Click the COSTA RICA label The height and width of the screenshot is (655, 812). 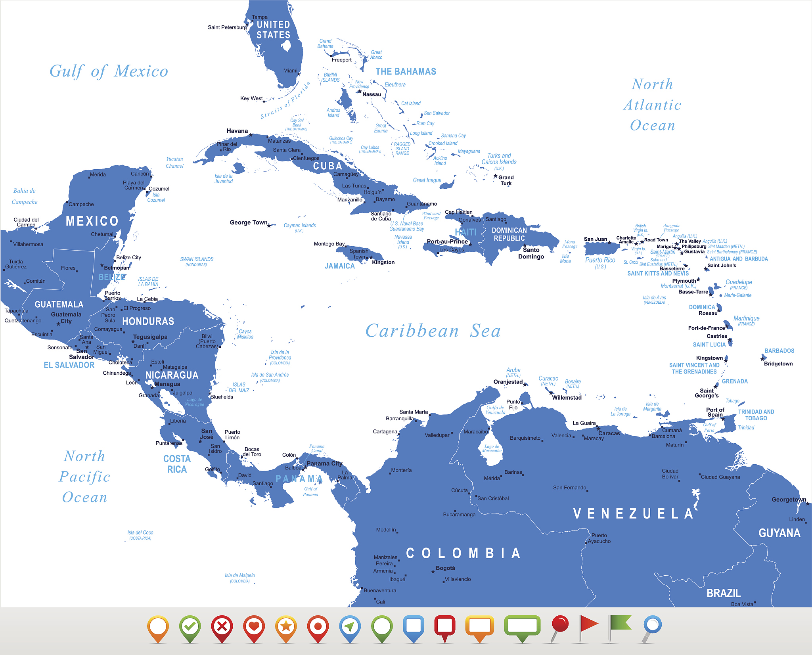coord(177,464)
